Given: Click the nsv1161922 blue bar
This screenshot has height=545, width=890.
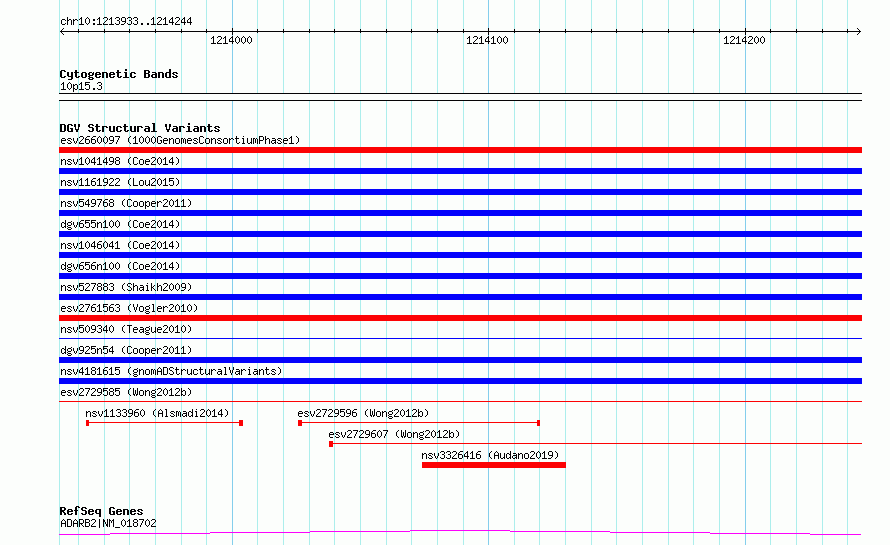Looking at the screenshot, I should (460, 192).
